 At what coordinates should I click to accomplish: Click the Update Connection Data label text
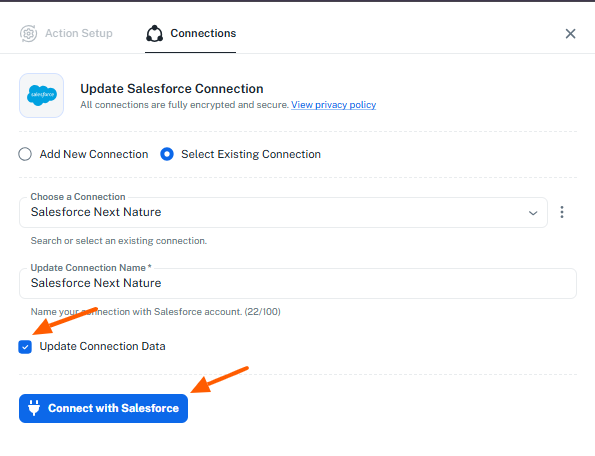tap(102, 346)
